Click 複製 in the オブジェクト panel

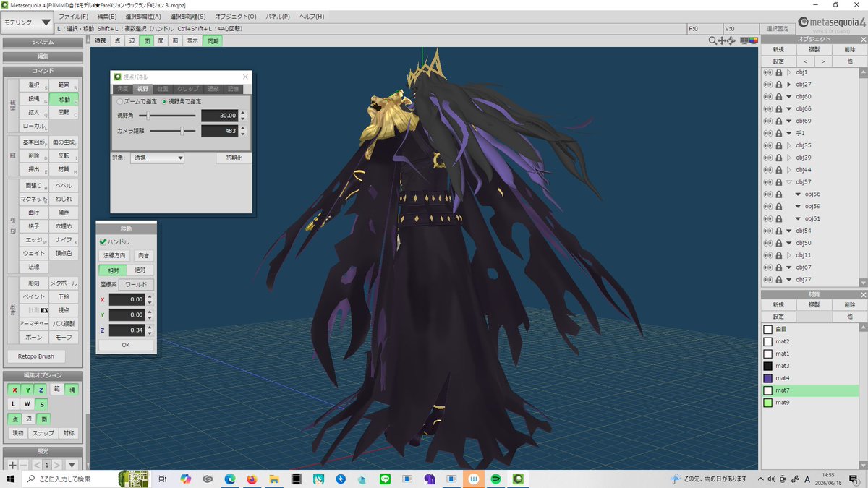[814, 50]
